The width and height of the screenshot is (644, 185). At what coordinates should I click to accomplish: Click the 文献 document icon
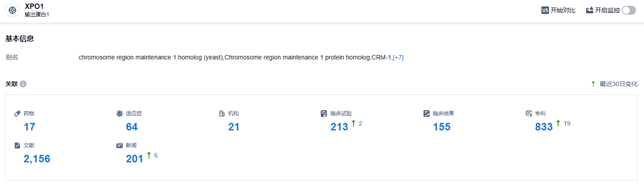[x=17, y=146]
